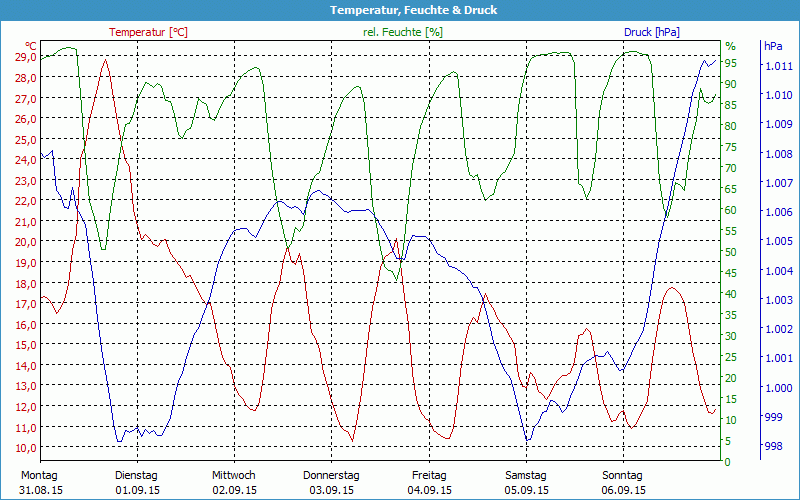Screen dimensions: 800x500
Task: Click the '1.011' pressure axis value
Action: (x=779, y=66)
